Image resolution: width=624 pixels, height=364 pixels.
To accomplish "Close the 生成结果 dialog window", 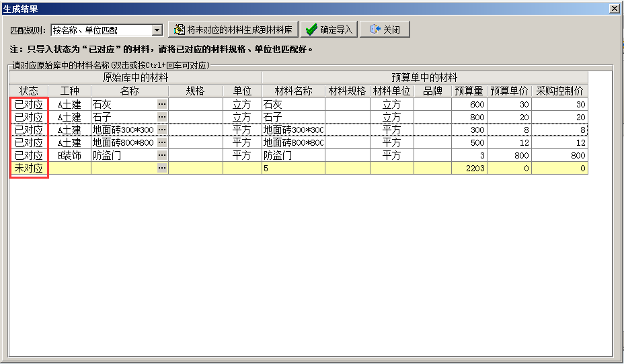I will click(614, 8).
